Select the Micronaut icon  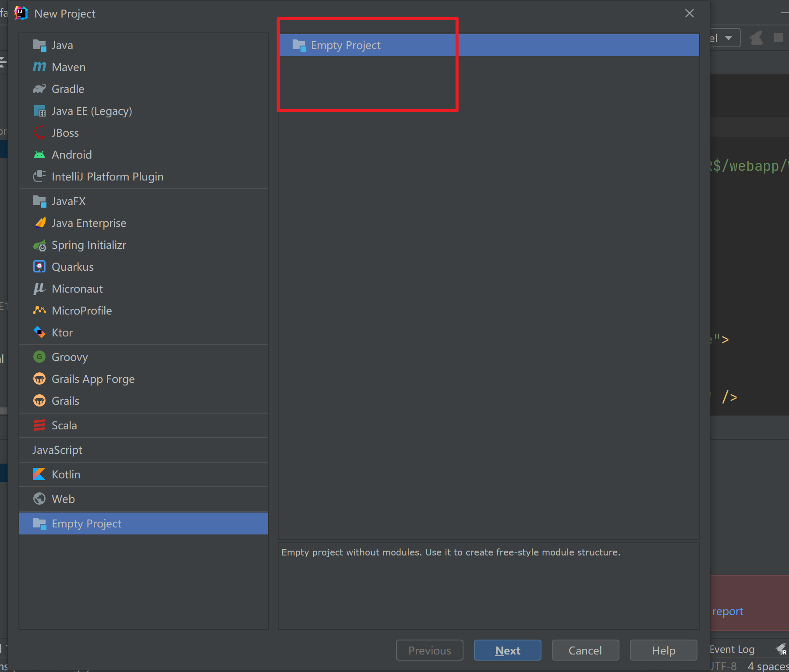39,289
